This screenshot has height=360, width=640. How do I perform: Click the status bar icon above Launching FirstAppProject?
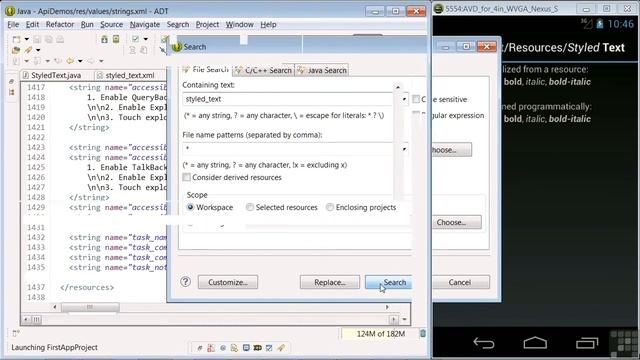(x=16, y=333)
